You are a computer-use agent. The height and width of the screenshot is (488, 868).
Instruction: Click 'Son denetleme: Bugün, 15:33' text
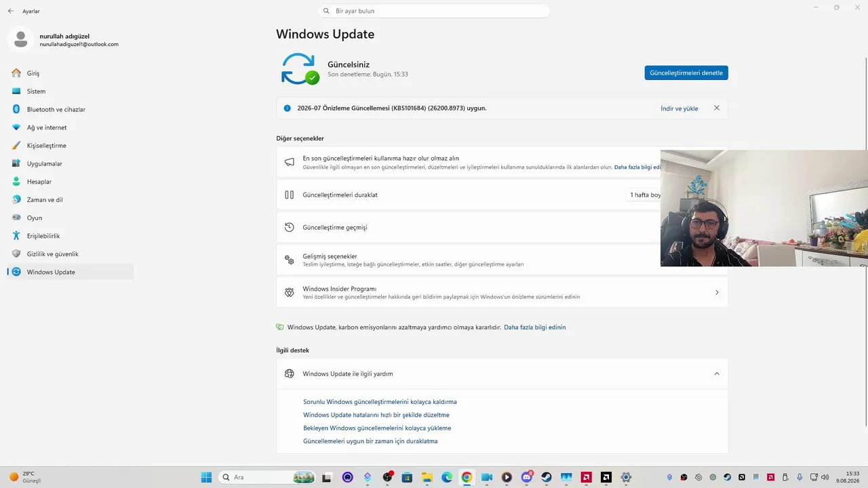(x=368, y=74)
